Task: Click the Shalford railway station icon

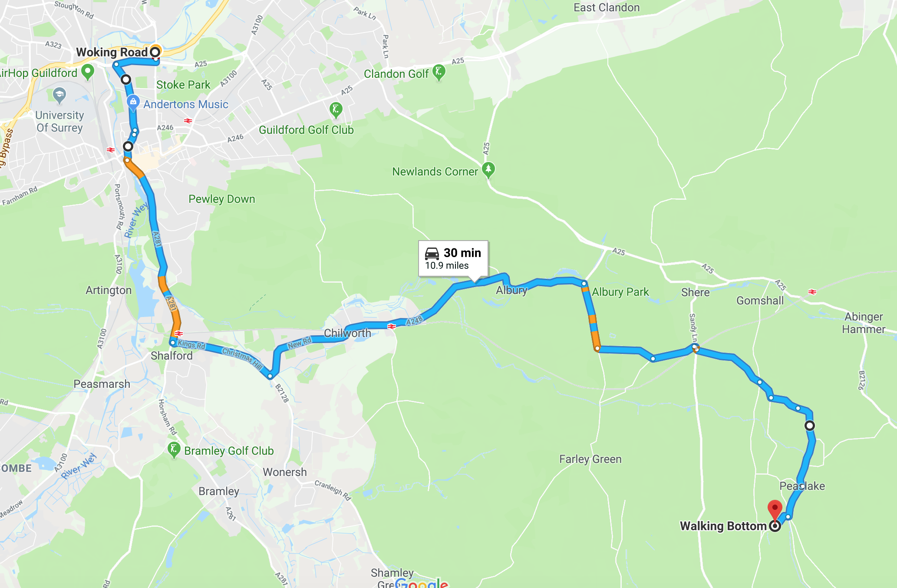Action: coord(178,334)
